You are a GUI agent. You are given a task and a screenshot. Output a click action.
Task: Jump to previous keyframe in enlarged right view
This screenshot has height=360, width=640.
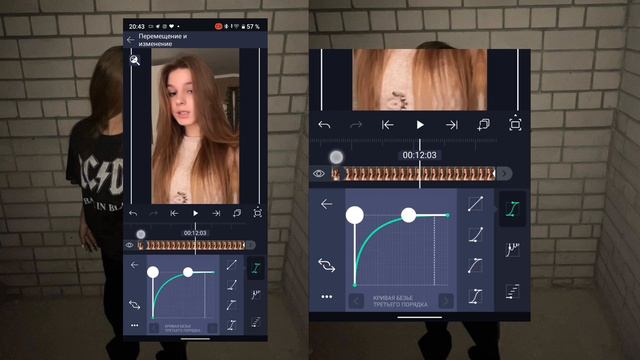[387, 124]
